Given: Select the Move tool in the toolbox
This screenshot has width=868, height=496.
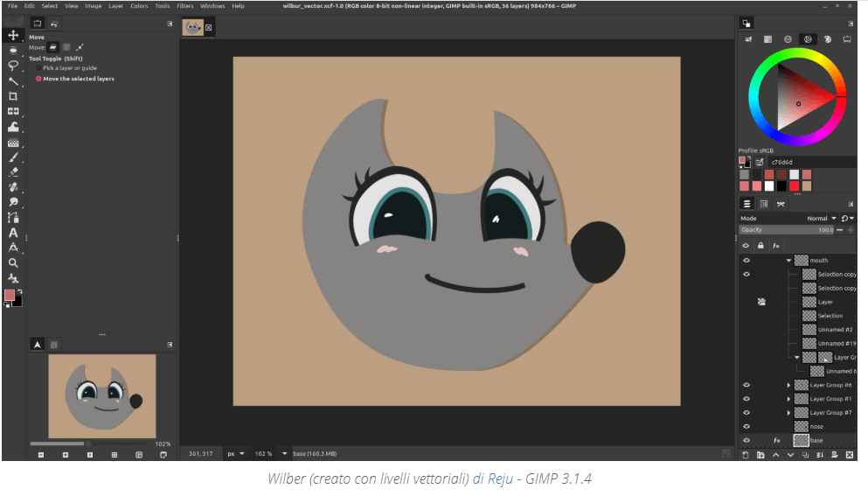Looking at the screenshot, I should click(13, 36).
